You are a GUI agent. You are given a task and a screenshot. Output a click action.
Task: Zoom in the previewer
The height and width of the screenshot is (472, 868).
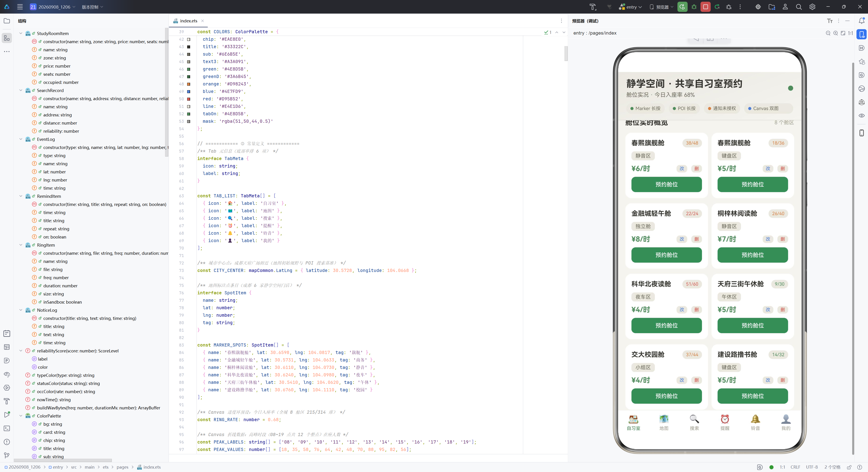coord(835,33)
